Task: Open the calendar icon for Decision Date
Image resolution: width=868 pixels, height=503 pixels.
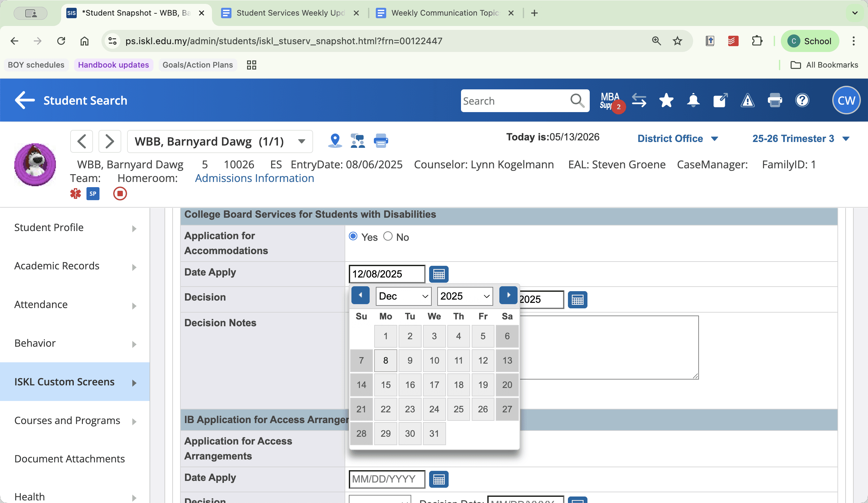Action: point(577,300)
